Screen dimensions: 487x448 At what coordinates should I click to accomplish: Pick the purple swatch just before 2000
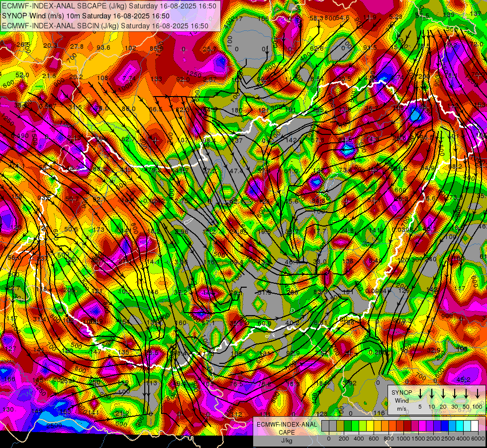(x=430, y=426)
